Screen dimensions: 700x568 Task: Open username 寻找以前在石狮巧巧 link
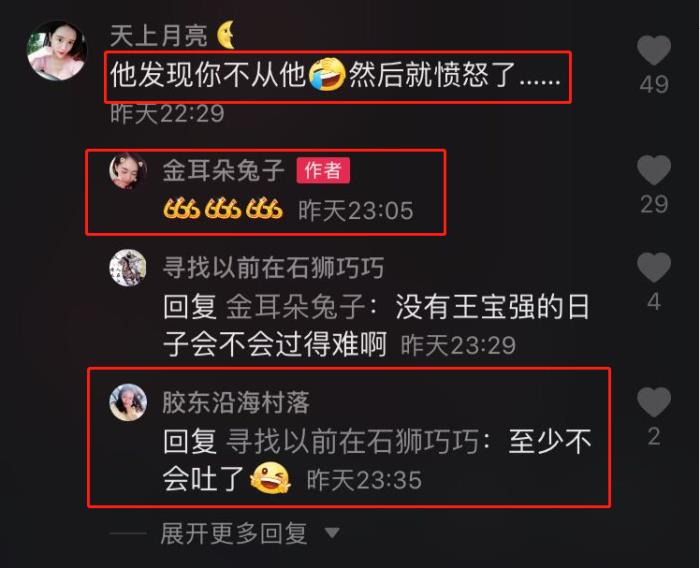273,267
